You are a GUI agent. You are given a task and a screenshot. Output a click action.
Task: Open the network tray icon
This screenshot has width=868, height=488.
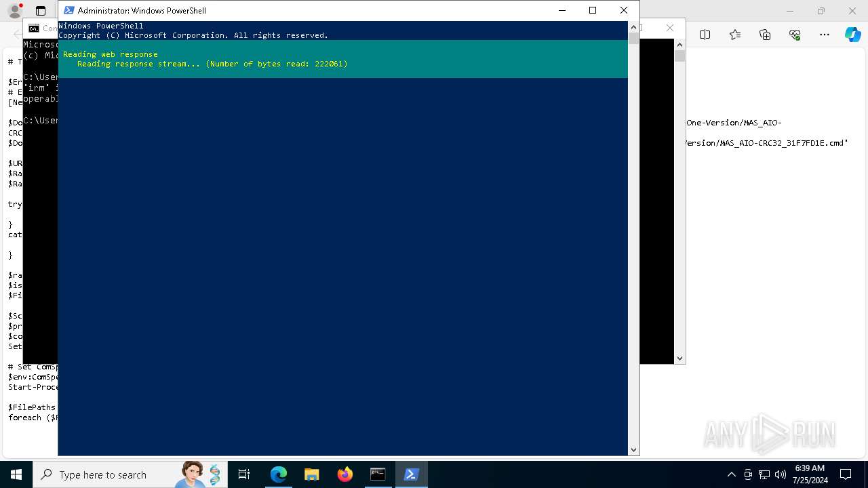pyautogui.click(x=764, y=474)
